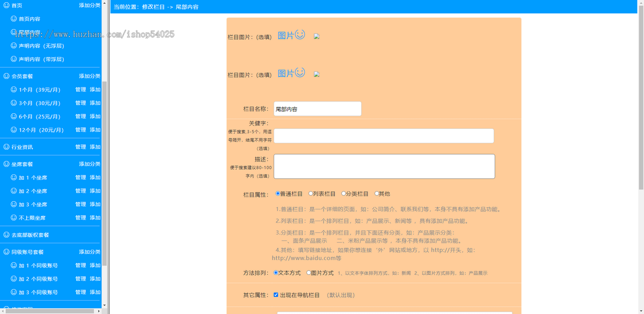The width and height of the screenshot is (644, 314).
Task: Click 管理 for 加 2 个坐席
Action: pyautogui.click(x=80, y=191)
